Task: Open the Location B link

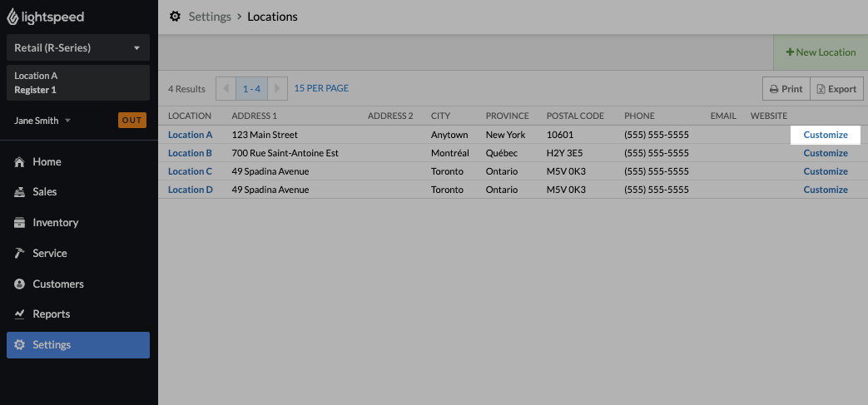Action: pyautogui.click(x=190, y=153)
